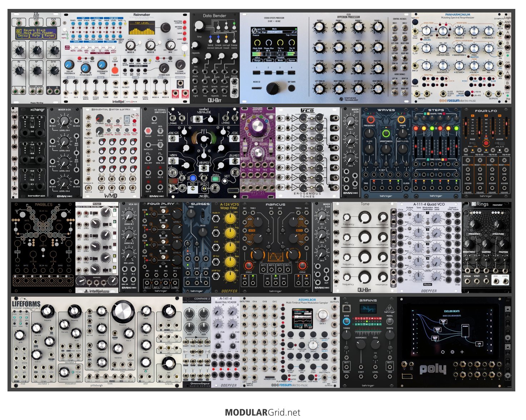Hit the orange TRIGGER button on Rainmaker
This screenshot has height=420, width=526.
115,70
